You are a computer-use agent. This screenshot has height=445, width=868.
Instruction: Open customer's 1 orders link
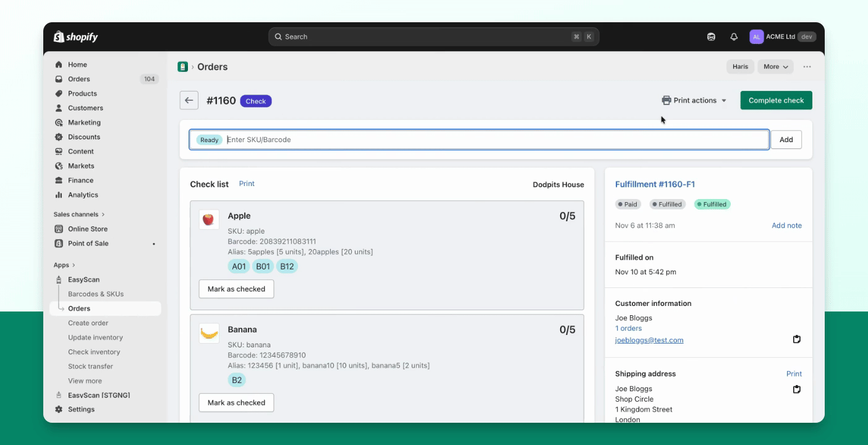point(629,328)
